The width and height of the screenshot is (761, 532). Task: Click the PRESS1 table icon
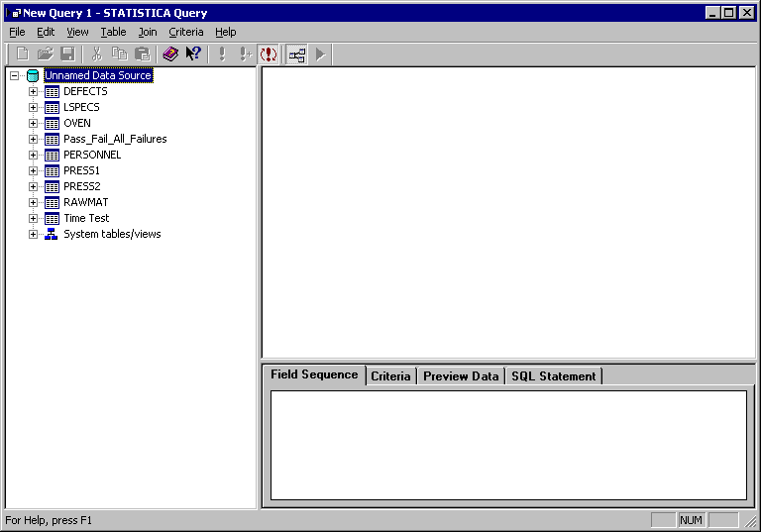pyautogui.click(x=52, y=170)
